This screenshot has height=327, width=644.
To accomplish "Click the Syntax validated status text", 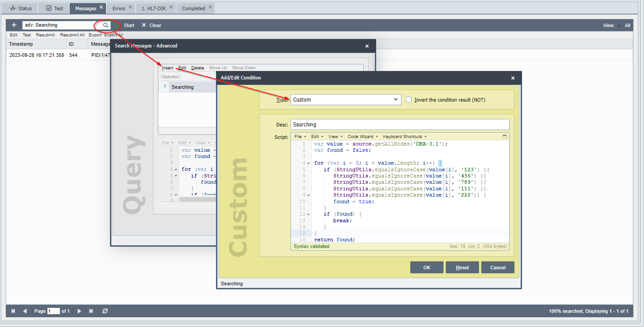I will pos(311,246).
